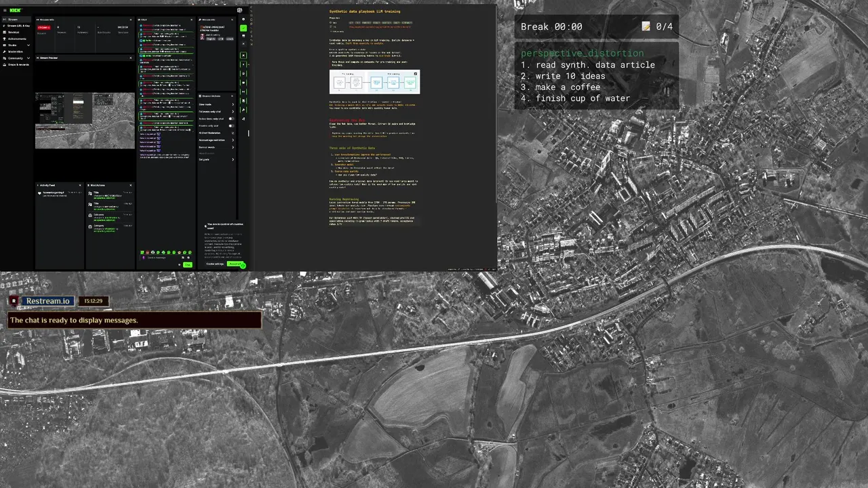868x488 pixels.
Task: Click the Restream.io chat label
Action: point(47,301)
